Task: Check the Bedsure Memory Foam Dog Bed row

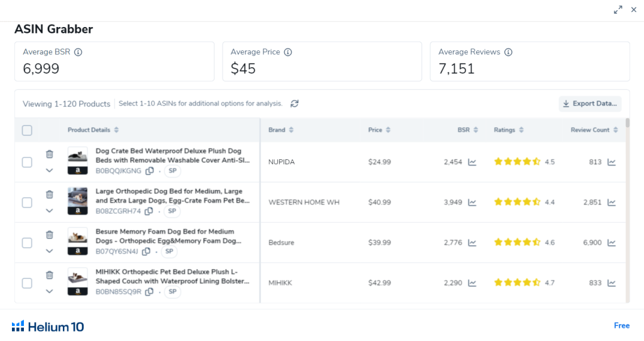Action: (27, 243)
